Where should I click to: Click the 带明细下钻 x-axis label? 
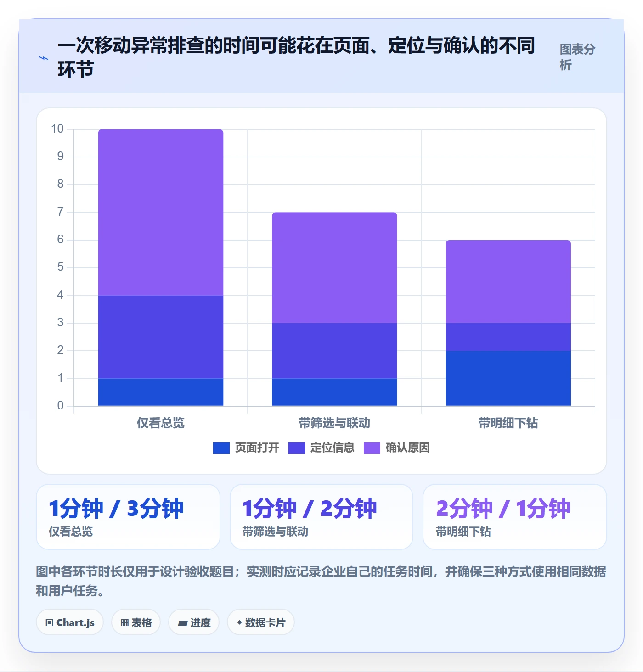click(508, 423)
